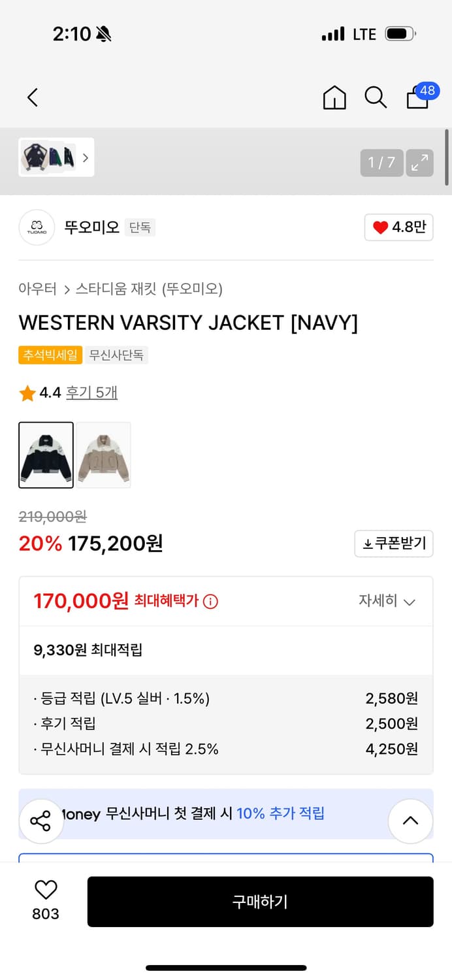Open the 후기 5개 reviews link

click(91, 393)
